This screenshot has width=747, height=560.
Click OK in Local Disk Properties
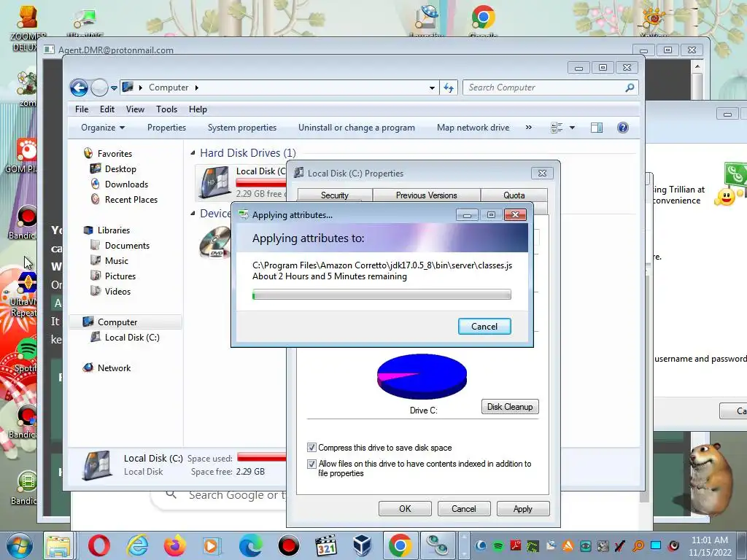405,508
